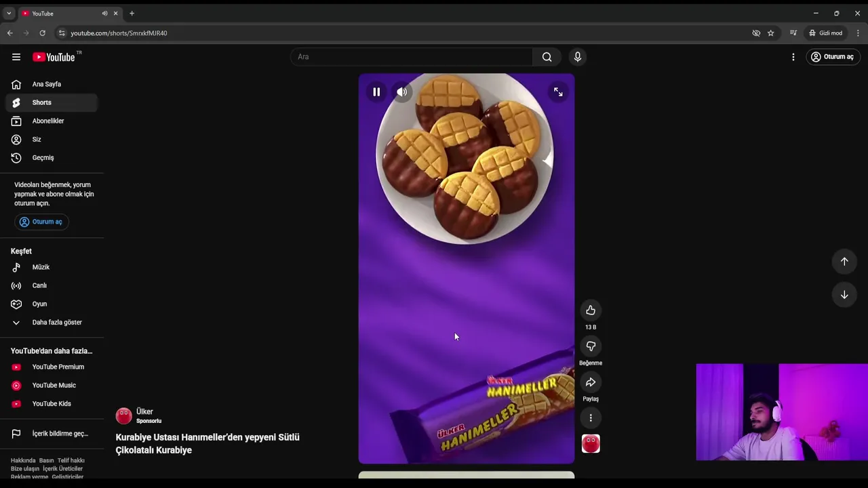Screen dimensions: 868x488
Task: Open Oyun under Keşfet
Action: [x=52, y=304]
